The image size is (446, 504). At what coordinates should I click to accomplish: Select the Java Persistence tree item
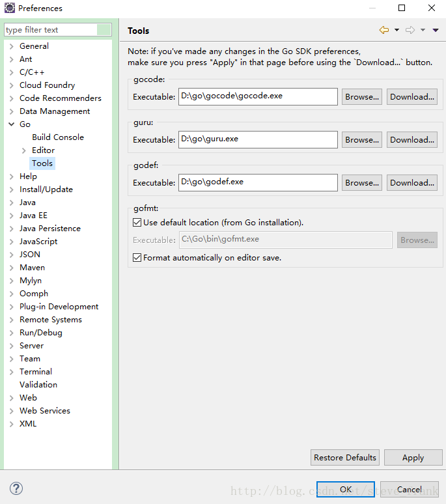[x=50, y=229]
